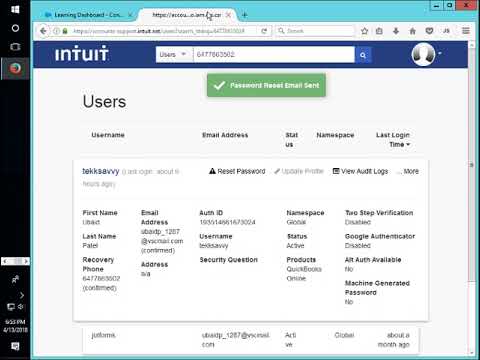Sort by Last Login Time column

coord(393,140)
